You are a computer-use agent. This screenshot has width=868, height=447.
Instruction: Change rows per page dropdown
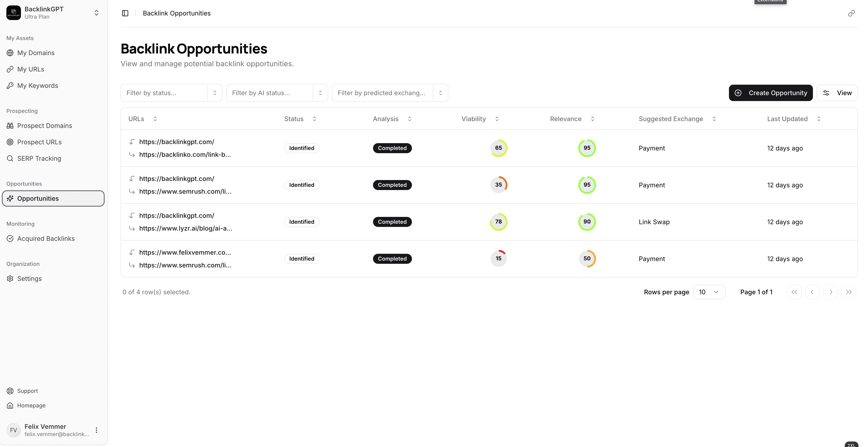(709, 292)
